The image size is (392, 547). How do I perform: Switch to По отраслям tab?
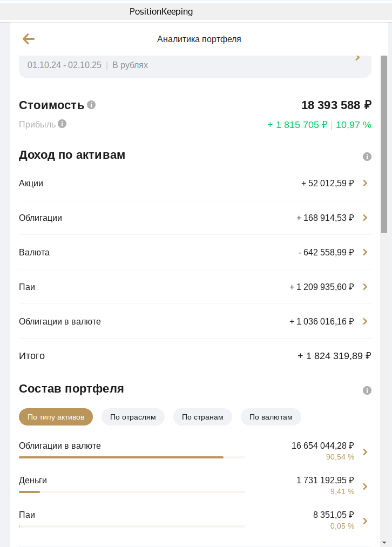(133, 417)
